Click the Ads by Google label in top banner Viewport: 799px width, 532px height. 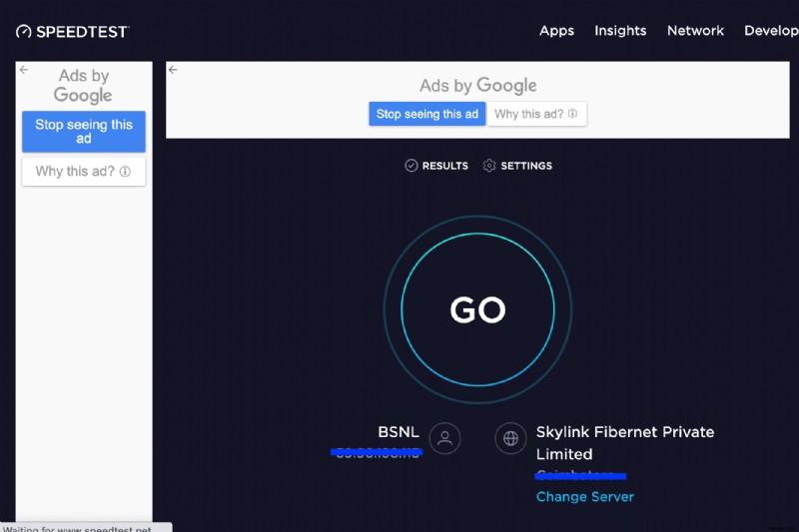point(477,86)
